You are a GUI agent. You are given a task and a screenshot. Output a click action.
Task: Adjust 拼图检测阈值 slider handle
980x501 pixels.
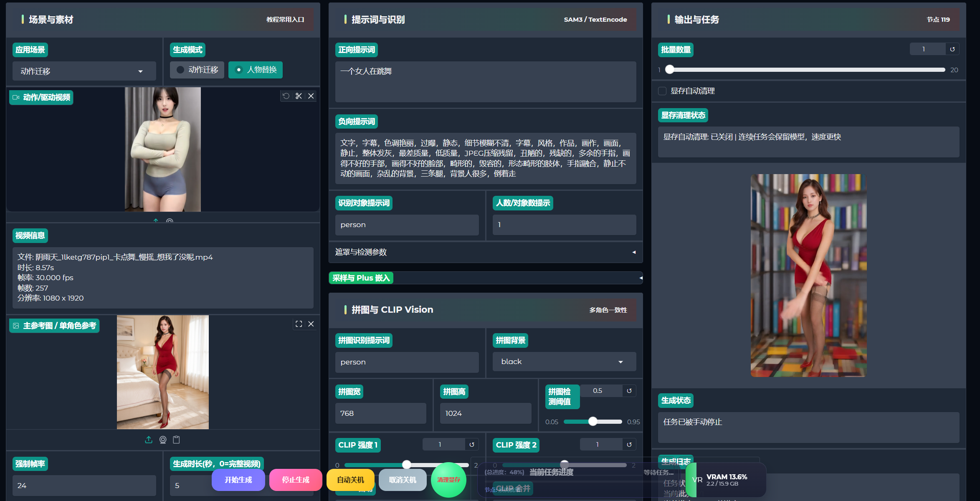pyautogui.click(x=593, y=421)
